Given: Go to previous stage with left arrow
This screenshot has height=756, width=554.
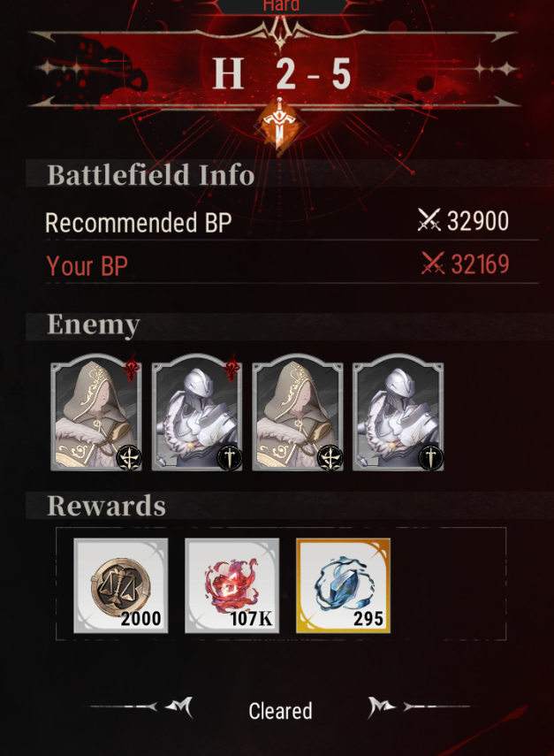Looking at the screenshot, I should tap(180, 707).
